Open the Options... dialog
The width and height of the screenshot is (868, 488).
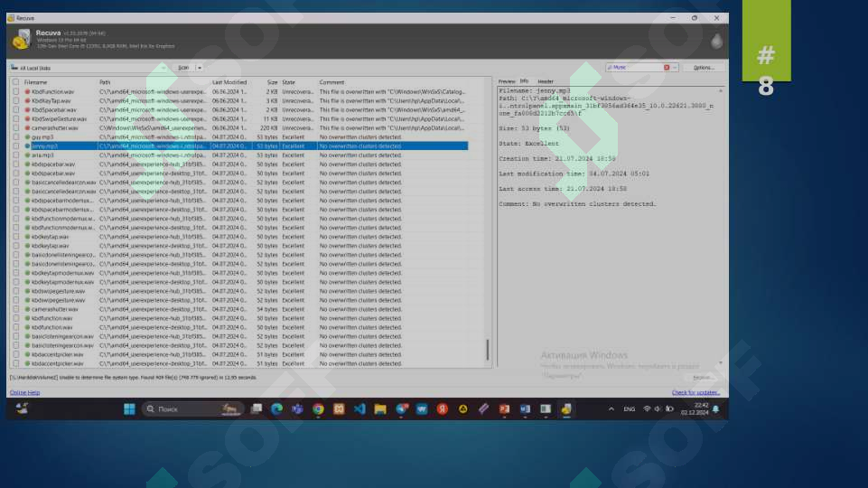click(704, 68)
